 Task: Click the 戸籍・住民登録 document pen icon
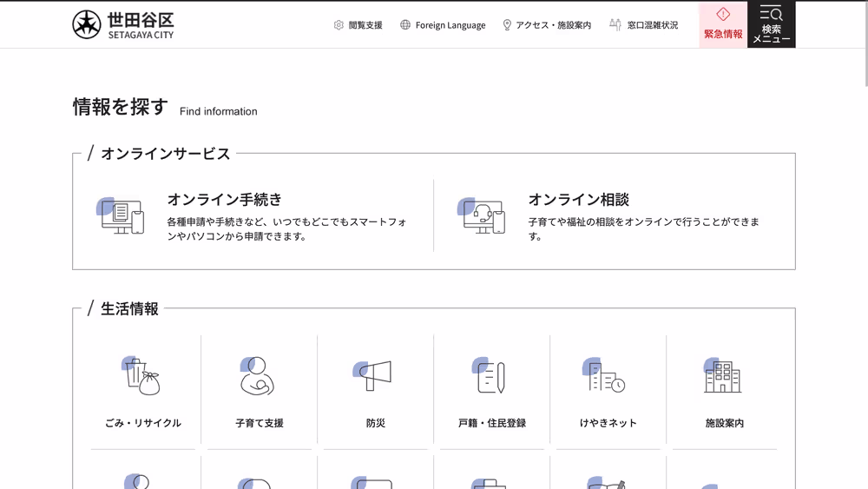tap(489, 375)
